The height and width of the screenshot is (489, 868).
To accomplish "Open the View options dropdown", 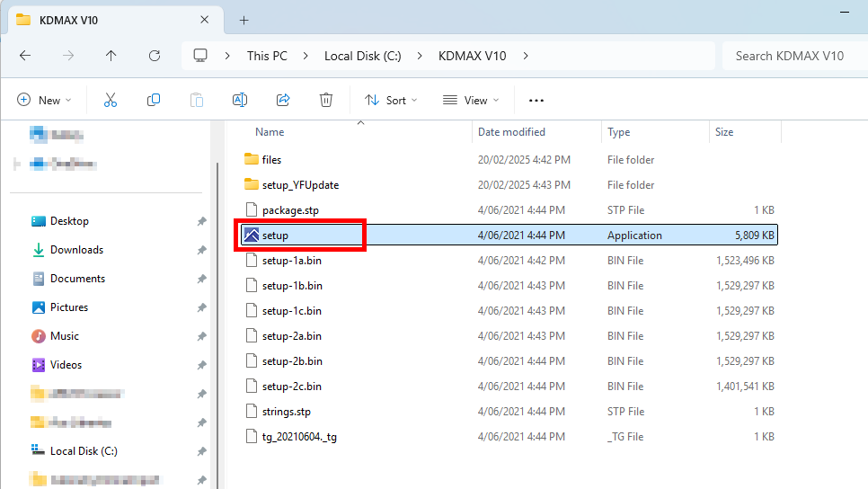I will (x=471, y=101).
